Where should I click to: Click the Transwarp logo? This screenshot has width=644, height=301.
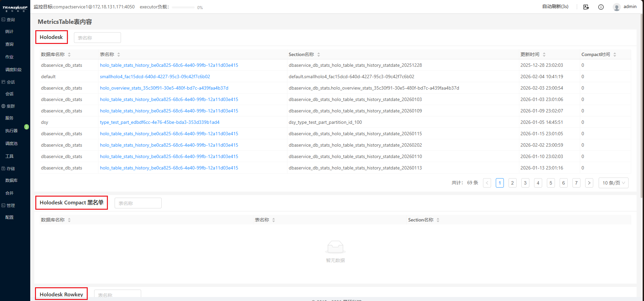pos(15,8)
